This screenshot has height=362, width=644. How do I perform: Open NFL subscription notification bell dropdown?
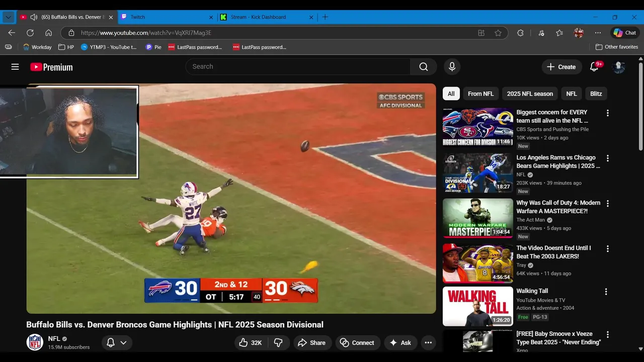click(117, 343)
